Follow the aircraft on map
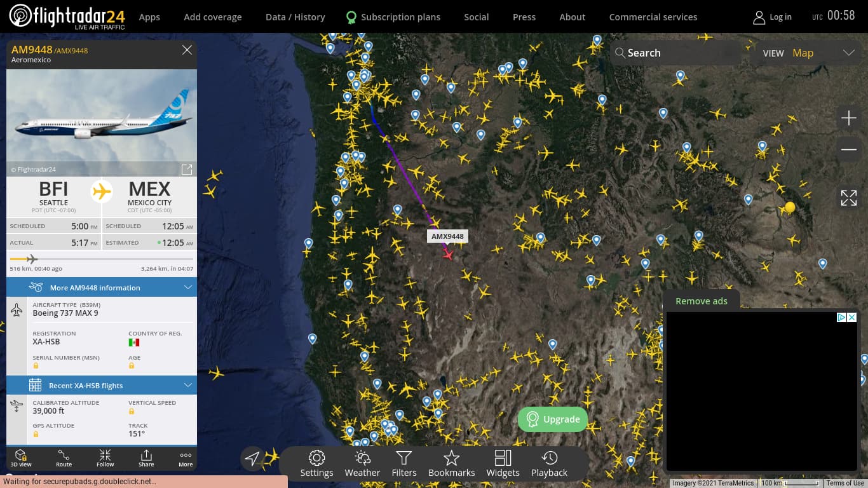The image size is (868, 488). [105, 458]
